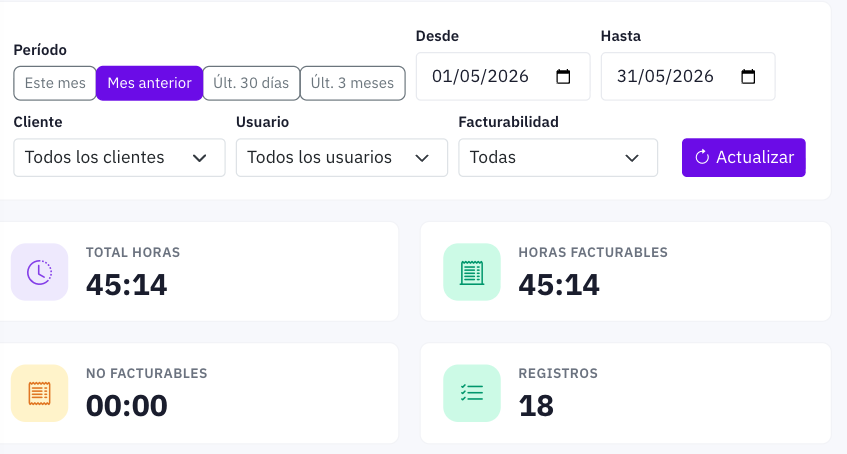Click the Período label
The height and width of the screenshot is (454, 847).
40,50
